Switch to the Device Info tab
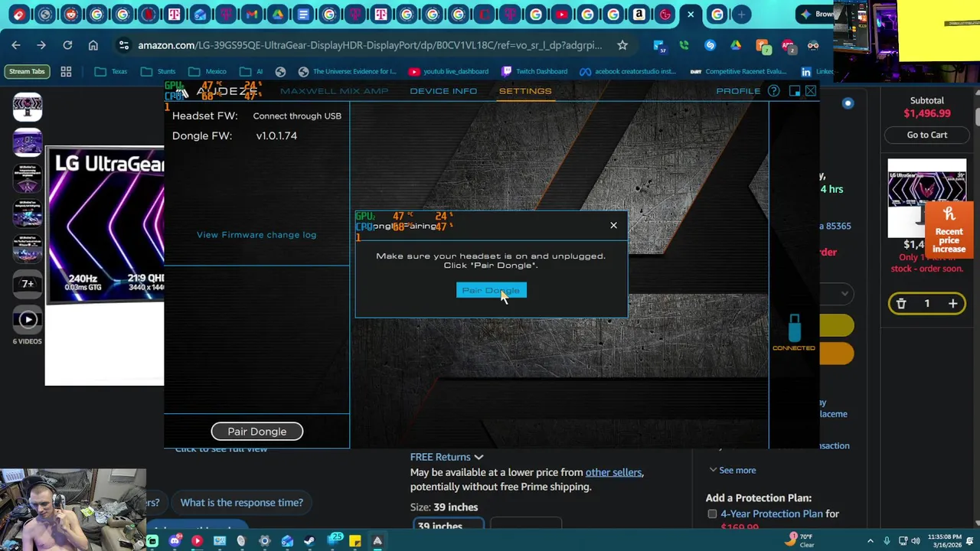Image resolution: width=980 pixels, height=551 pixels. 443,91
